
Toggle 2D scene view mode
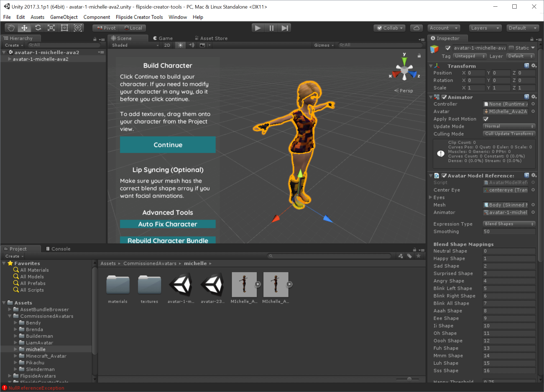[x=167, y=45]
